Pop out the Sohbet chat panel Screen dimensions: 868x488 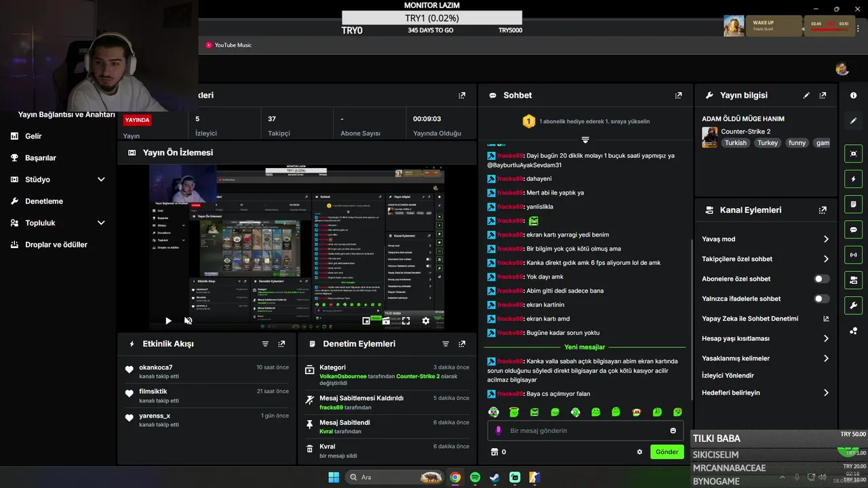[678, 96]
